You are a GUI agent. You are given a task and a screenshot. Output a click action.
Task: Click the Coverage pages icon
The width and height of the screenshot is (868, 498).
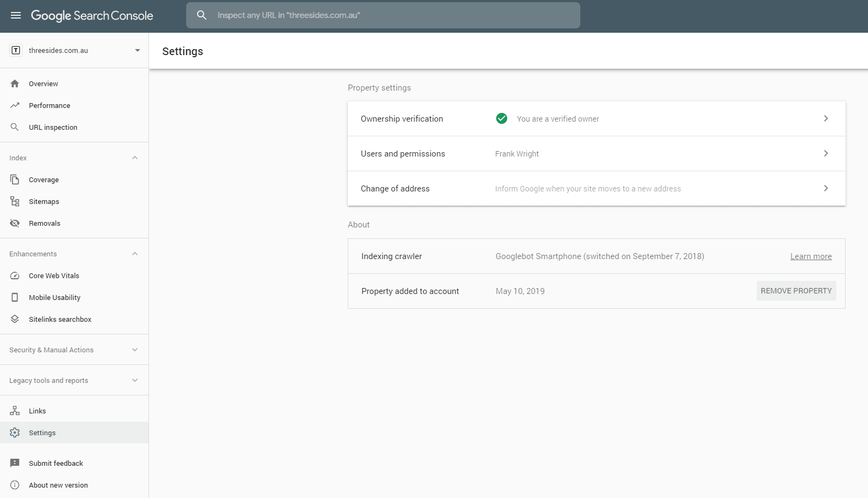(x=15, y=179)
